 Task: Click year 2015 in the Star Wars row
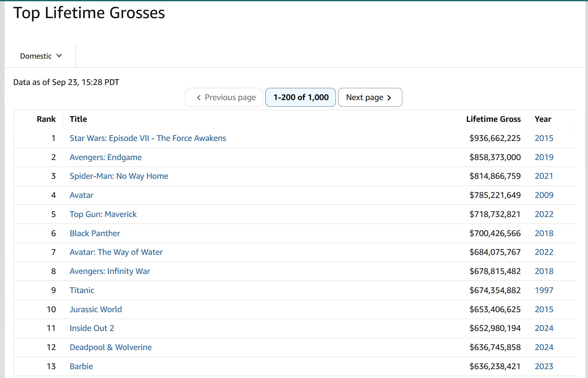coord(544,138)
